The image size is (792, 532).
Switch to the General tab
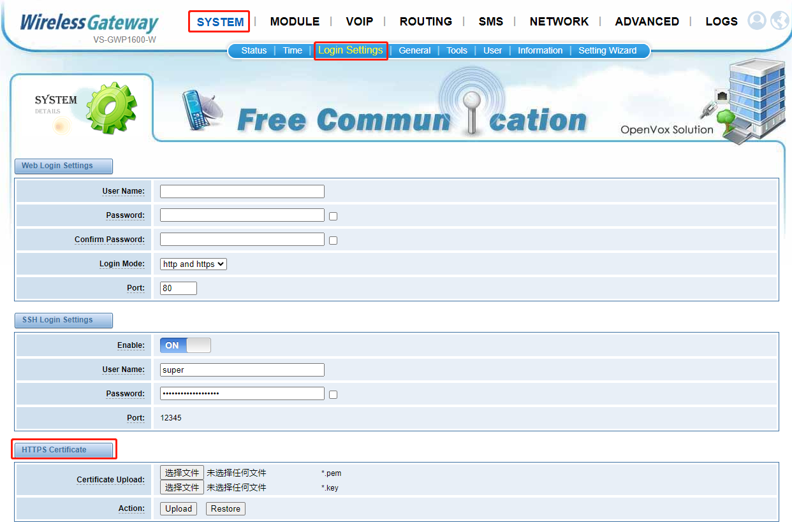pos(415,50)
